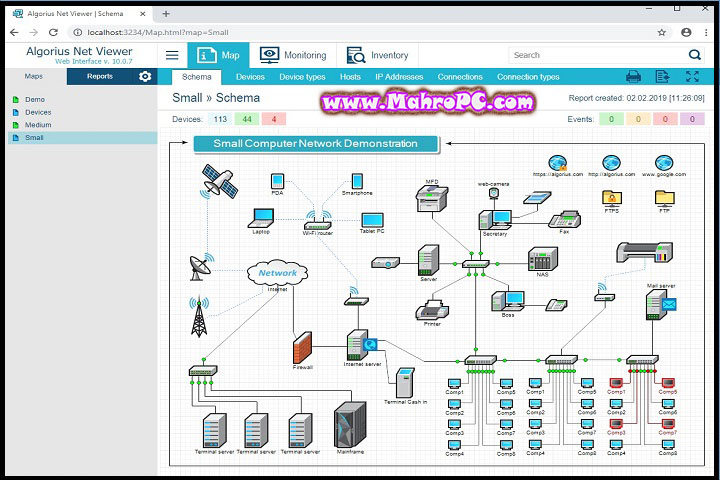Select the Smartphone device icon
This screenshot has height=480, width=720.
pos(357,181)
